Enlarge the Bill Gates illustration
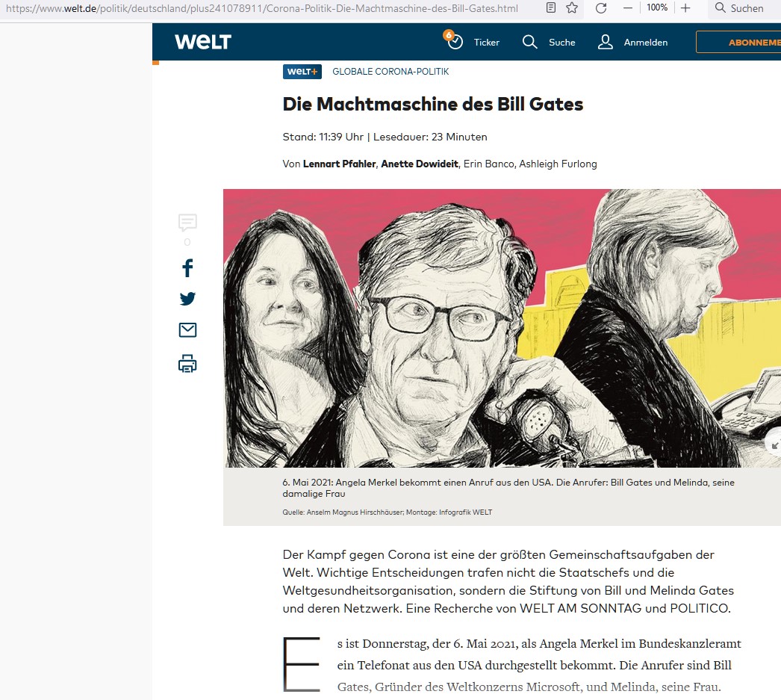 click(x=774, y=445)
